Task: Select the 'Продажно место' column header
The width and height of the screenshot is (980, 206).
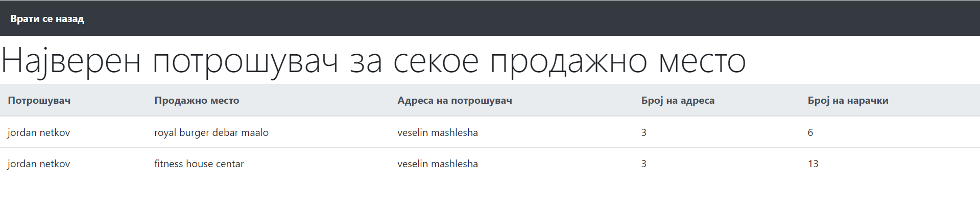Action: [x=197, y=101]
